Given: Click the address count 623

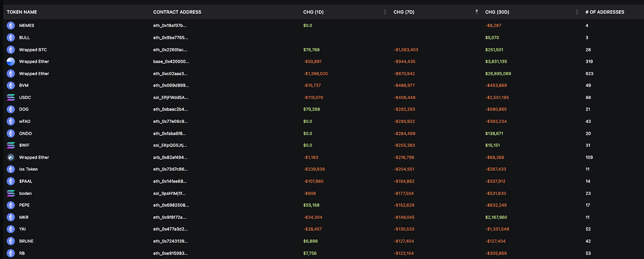Looking at the screenshot, I should click(x=589, y=74).
